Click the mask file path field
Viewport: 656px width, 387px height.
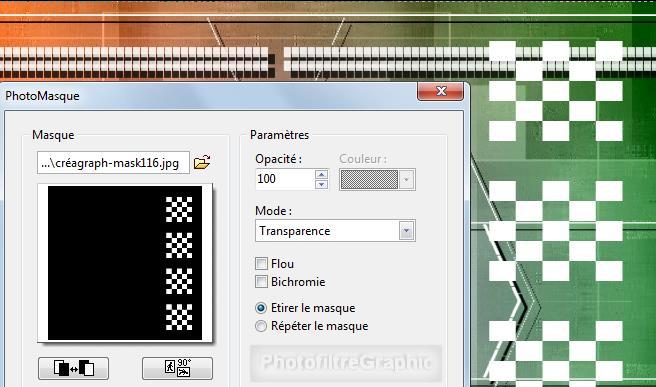(113, 162)
